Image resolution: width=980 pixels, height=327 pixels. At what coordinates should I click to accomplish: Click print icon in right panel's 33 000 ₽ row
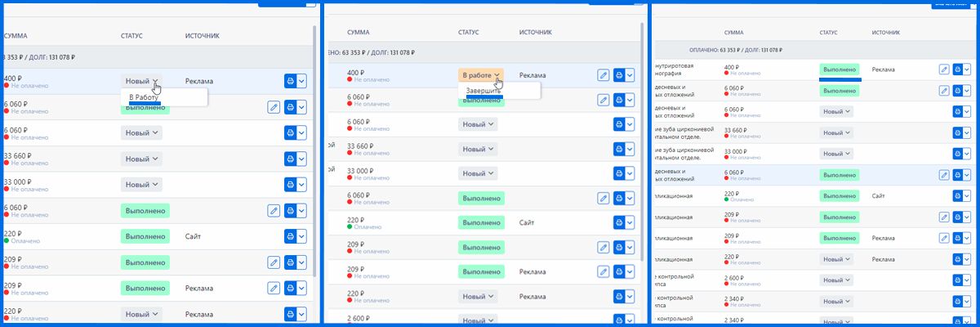[958, 155]
